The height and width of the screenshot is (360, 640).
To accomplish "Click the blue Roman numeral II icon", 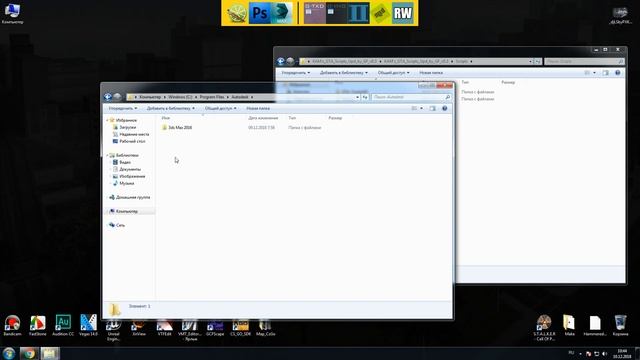I will click(x=359, y=13).
